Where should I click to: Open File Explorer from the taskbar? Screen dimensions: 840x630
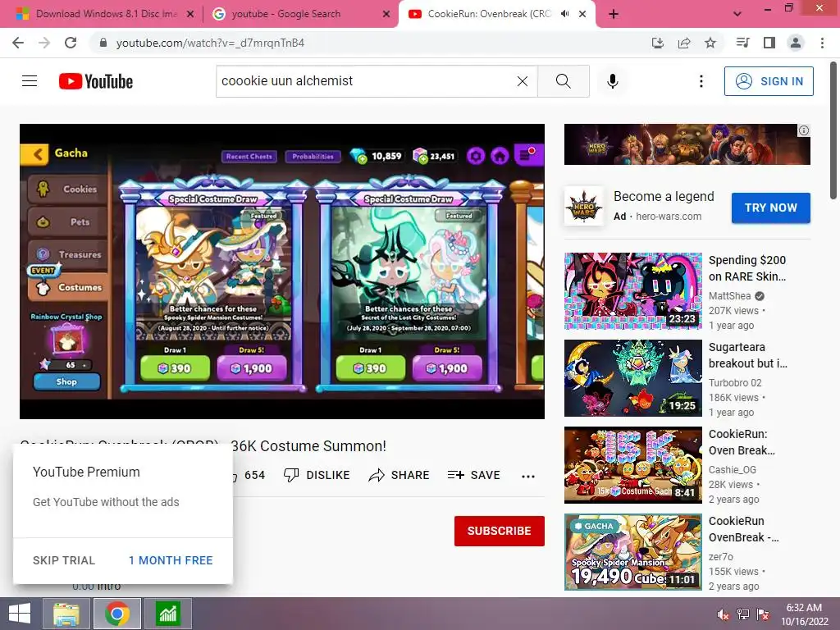point(66,614)
